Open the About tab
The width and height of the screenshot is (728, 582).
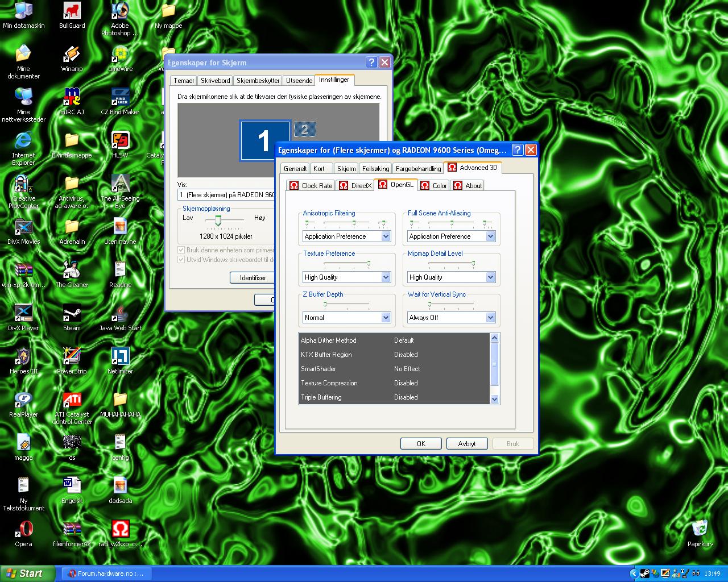(x=468, y=185)
